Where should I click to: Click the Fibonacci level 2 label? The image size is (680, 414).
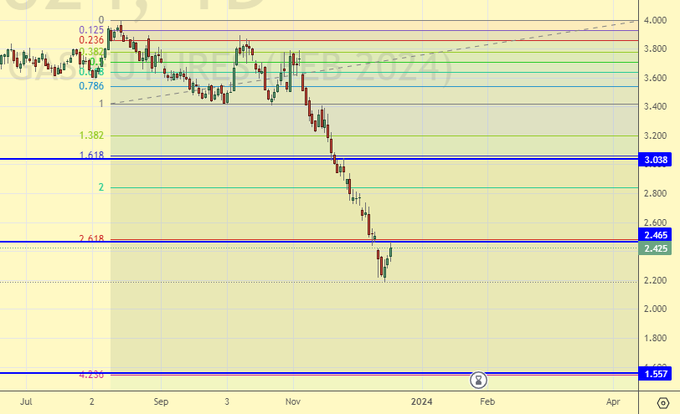click(x=100, y=187)
